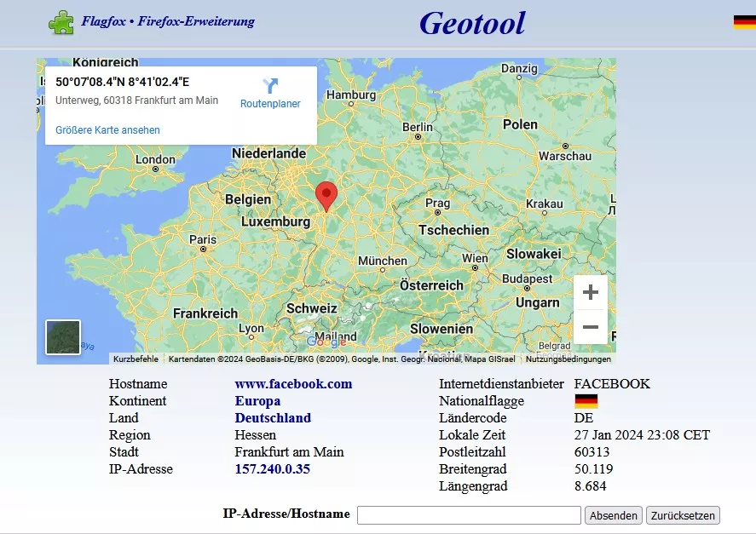Image resolution: width=756 pixels, height=534 pixels.
Task: Click the www.facebook.com hostname link
Action: click(294, 383)
